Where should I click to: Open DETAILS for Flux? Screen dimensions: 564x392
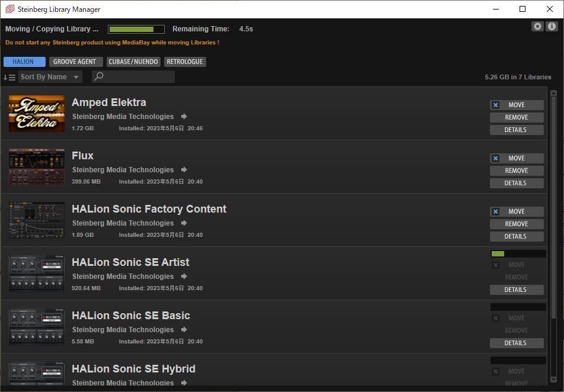(517, 183)
